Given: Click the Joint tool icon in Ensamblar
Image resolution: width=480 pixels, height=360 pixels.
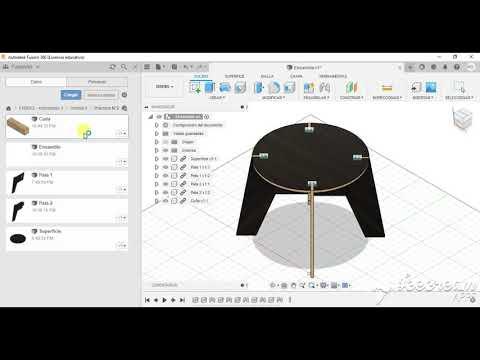Looking at the screenshot, I should tap(324, 88).
